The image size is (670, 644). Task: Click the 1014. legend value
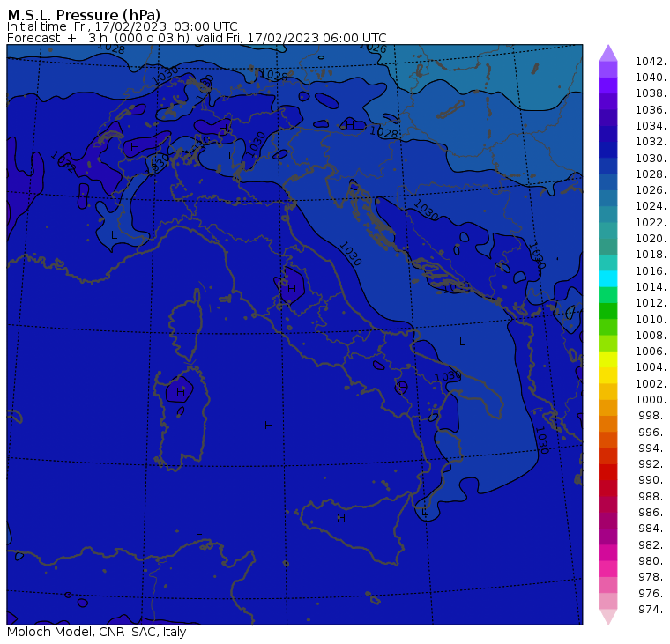tap(651, 287)
